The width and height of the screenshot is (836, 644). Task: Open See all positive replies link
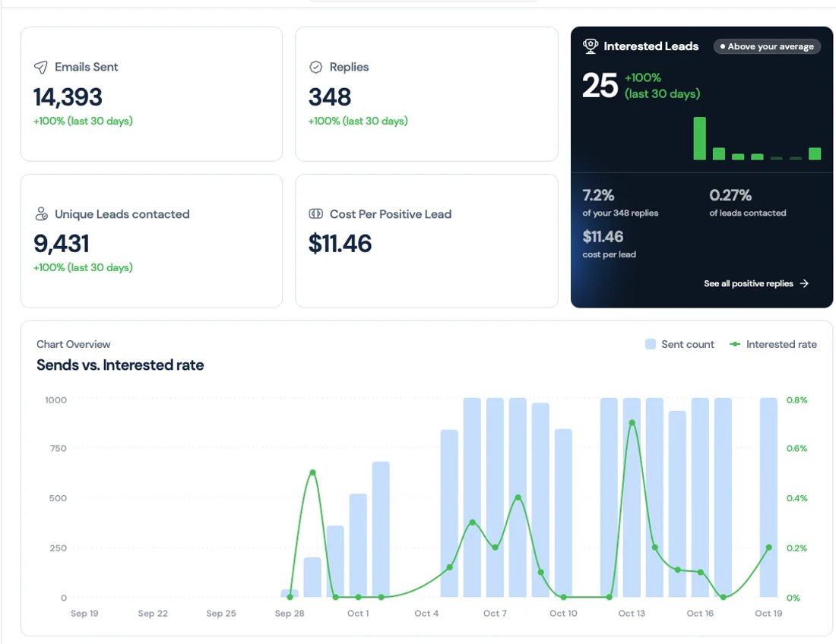(x=756, y=283)
